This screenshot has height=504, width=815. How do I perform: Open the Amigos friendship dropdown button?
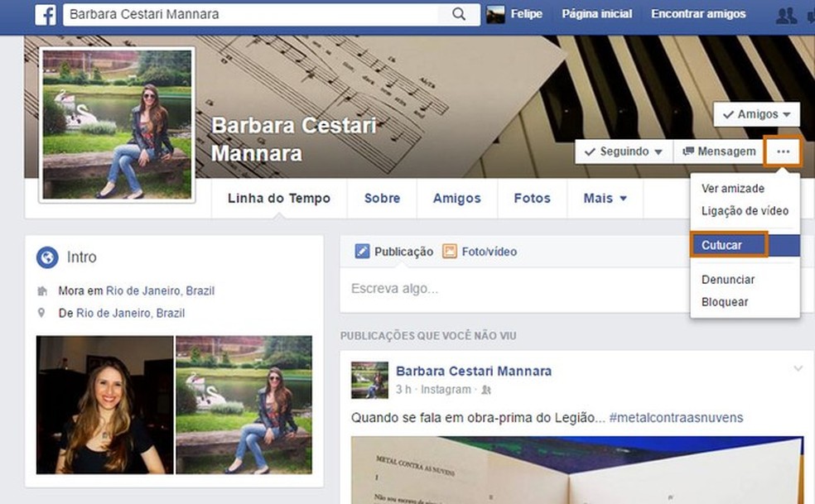pos(756,114)
